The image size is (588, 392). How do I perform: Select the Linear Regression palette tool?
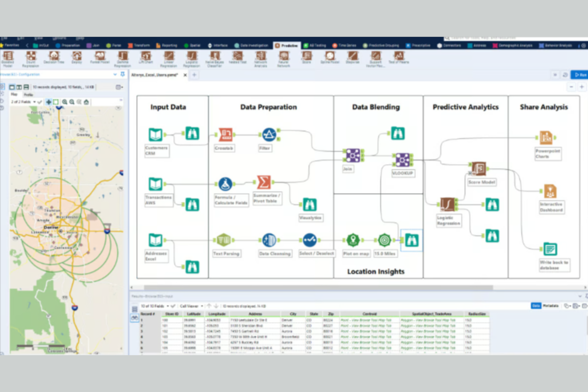[169, 59]
